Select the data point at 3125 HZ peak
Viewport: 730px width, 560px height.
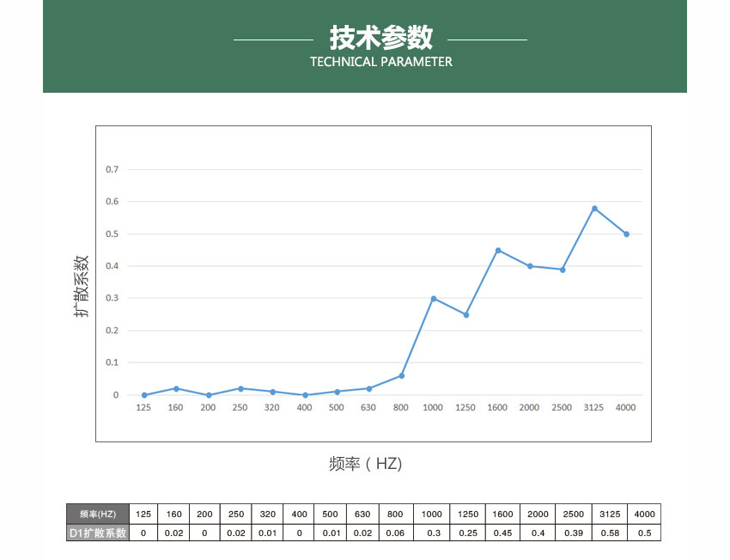593,207
